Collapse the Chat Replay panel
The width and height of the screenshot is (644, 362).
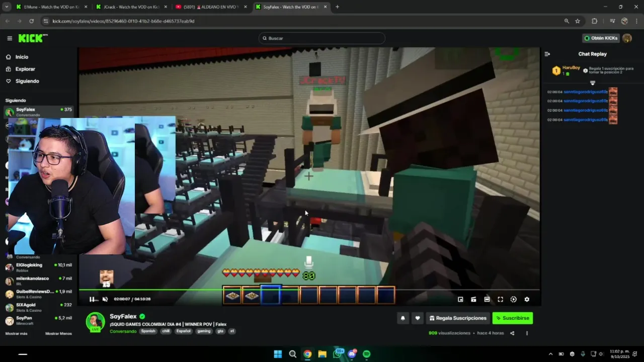[x=547, y=54]
